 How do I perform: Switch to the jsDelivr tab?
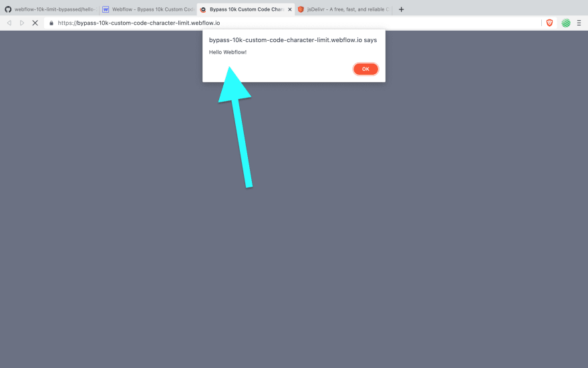pyautogui.click(x=343, y=9)
